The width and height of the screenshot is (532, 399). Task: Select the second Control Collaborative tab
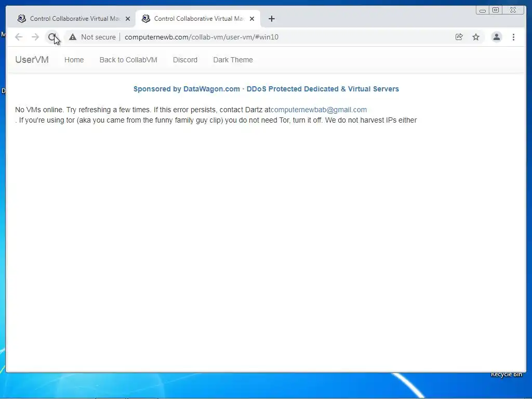pyautogui.click(x=198, y=19)
